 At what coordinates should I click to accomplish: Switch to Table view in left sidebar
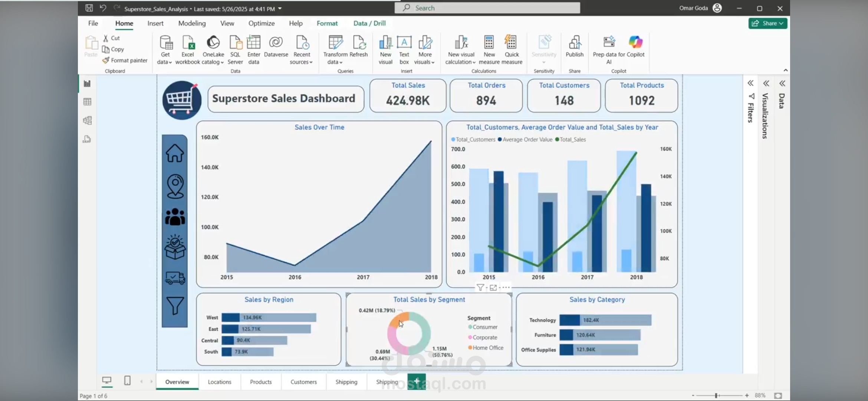87,102
